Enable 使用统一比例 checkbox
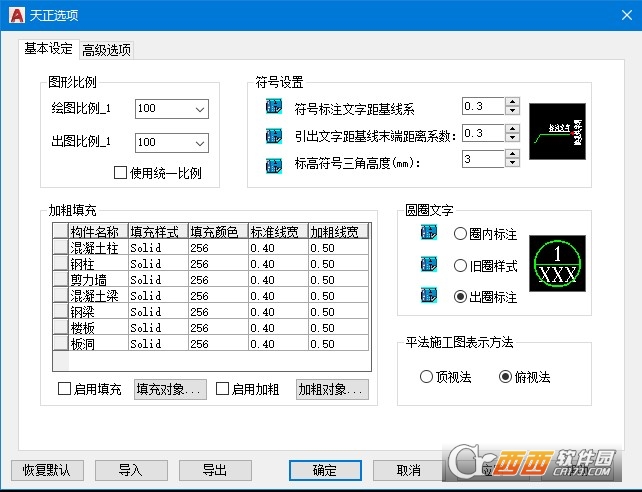 point(120,172)
